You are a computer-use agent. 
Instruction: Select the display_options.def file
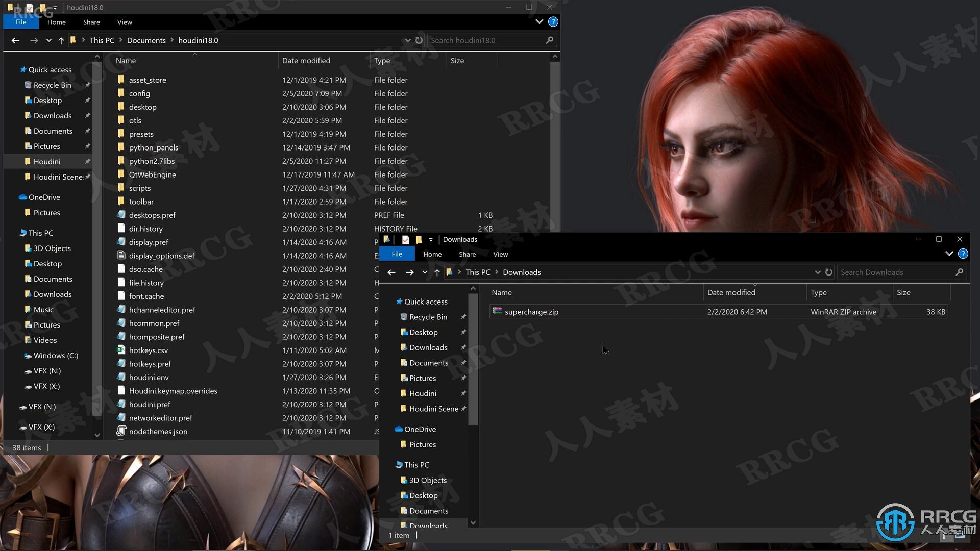(161, 256)
